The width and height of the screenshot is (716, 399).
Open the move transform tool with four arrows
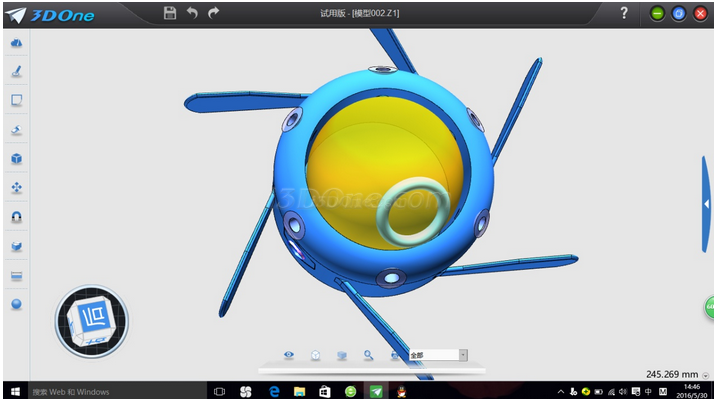[16, 188]
